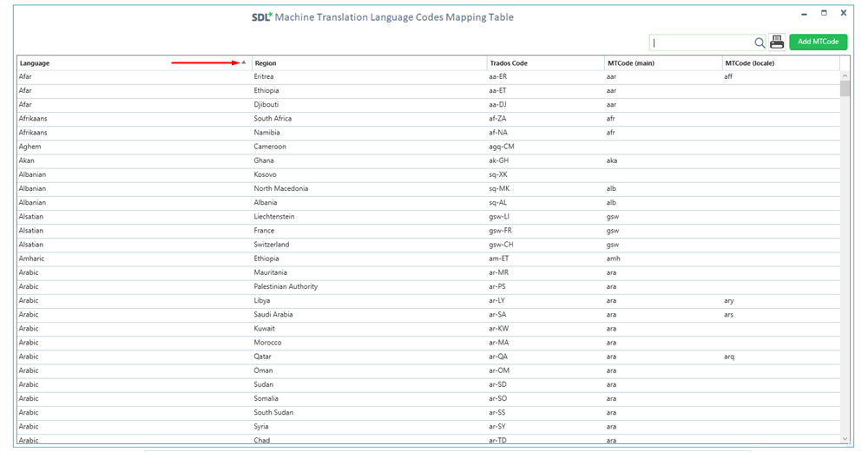Select the Ghana region cell
868x452 pixels.
click(264, 160)
